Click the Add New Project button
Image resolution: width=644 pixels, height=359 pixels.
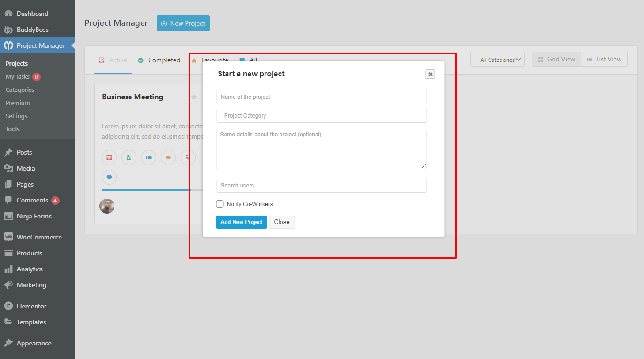241,222
